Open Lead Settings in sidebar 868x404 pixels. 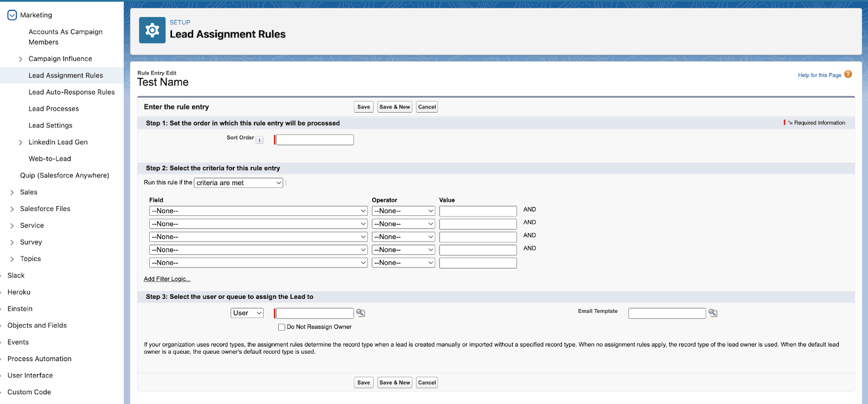click(50, 125)
